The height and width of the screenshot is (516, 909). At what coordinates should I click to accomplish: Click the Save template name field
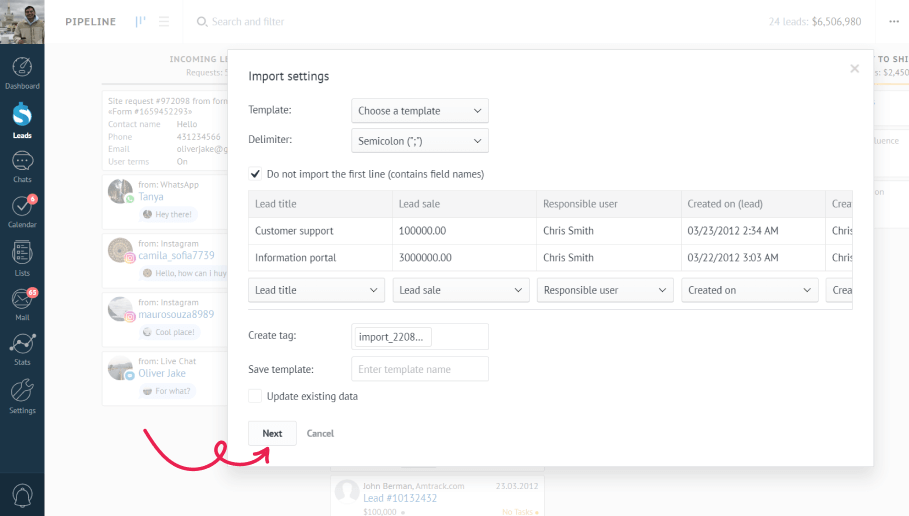pos(419,369)
